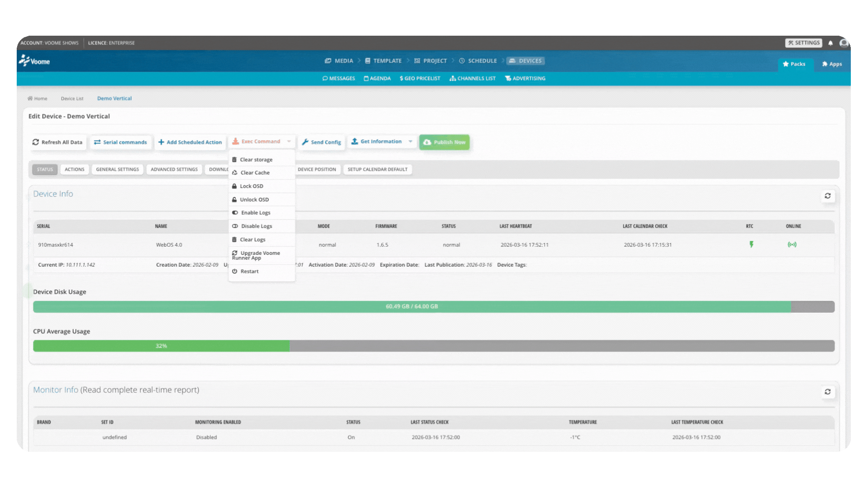Select Disable Logs toggle option
Screen dimensions: 868x488
tap(256, 226)
